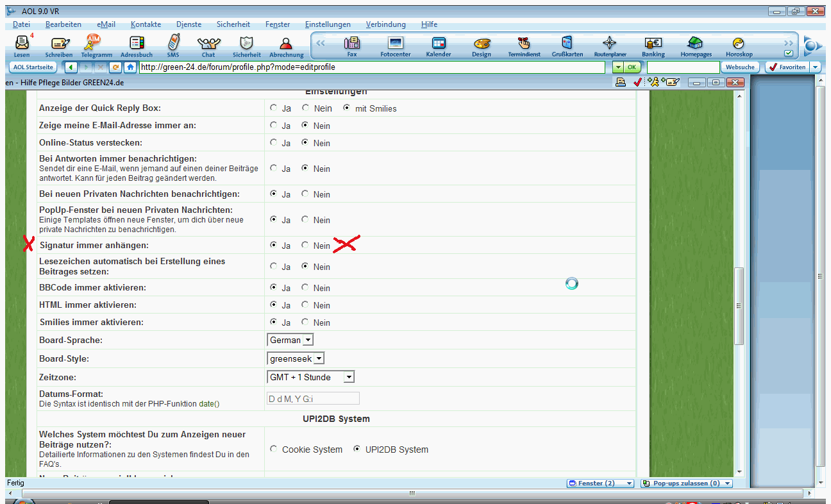Screen dimensions: 831x504
Task: Click the page's vertical scrollbar thumb
Action: click(x=739, y=307)
